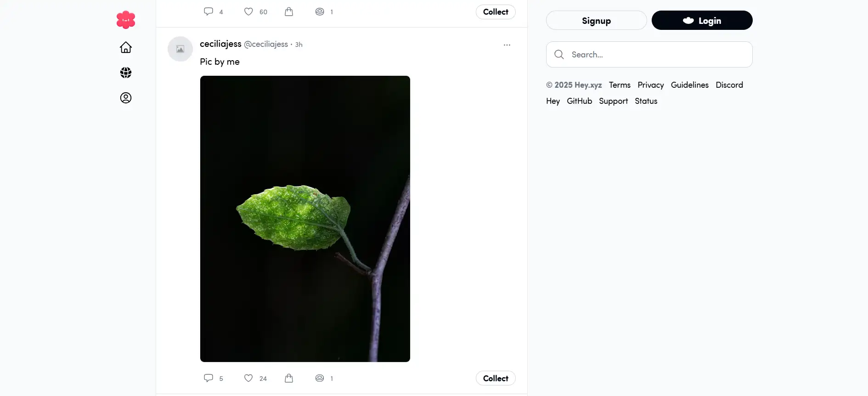Click the Hey pink flower logo
This screenshot has width=868, height=396.
click(x=126, y=20)
